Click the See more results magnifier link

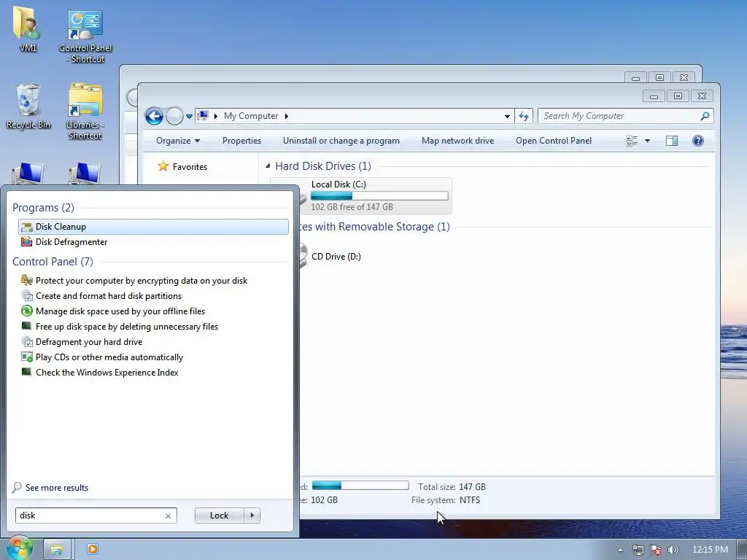[x=50, y=487]
